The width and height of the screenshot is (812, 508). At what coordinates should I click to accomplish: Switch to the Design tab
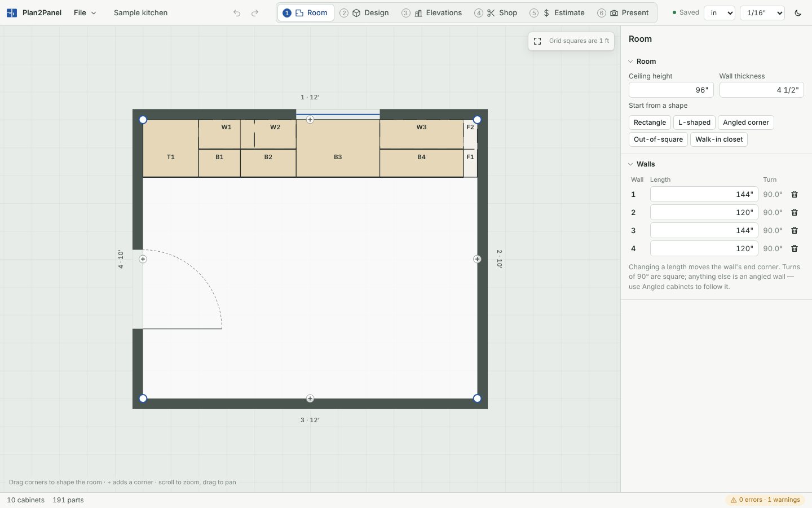(x=364, y=13)
